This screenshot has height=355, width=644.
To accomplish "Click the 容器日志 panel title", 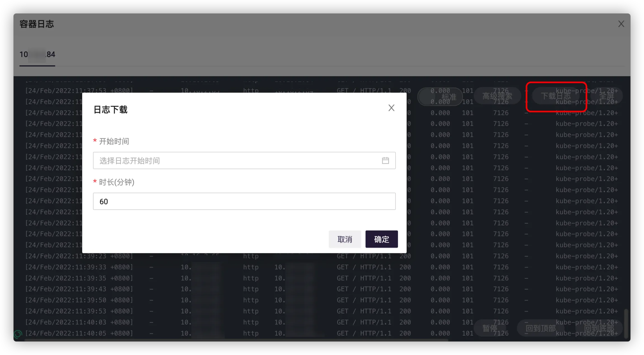I will pyautogui.click(x=37, y=24).
